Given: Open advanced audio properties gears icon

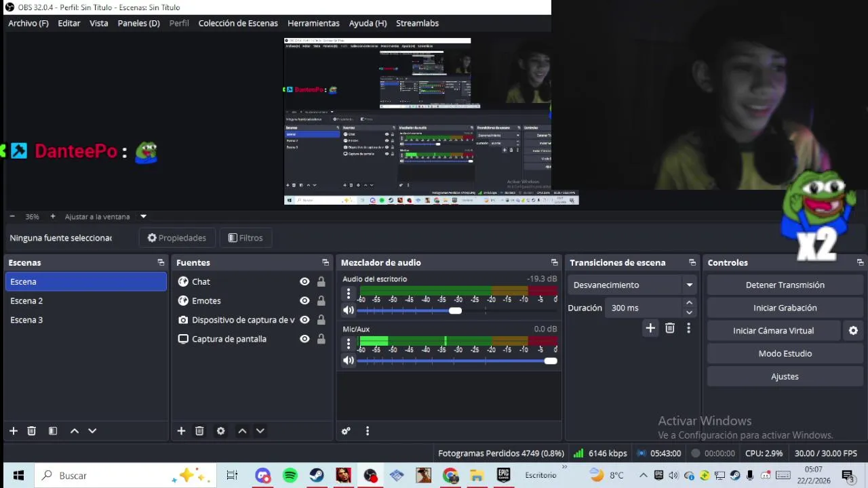Looking at the screenshot, I should click(x=346, y=431).
